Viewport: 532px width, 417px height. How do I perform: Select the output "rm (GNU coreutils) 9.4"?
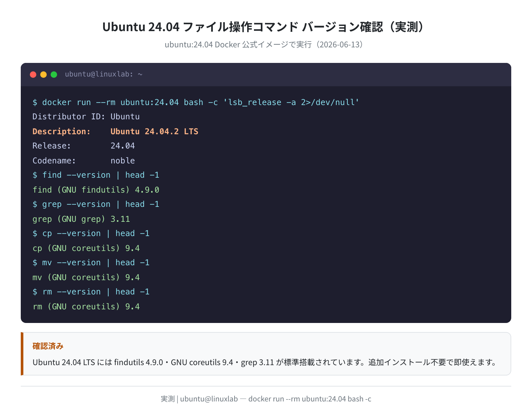pos(86,306)
